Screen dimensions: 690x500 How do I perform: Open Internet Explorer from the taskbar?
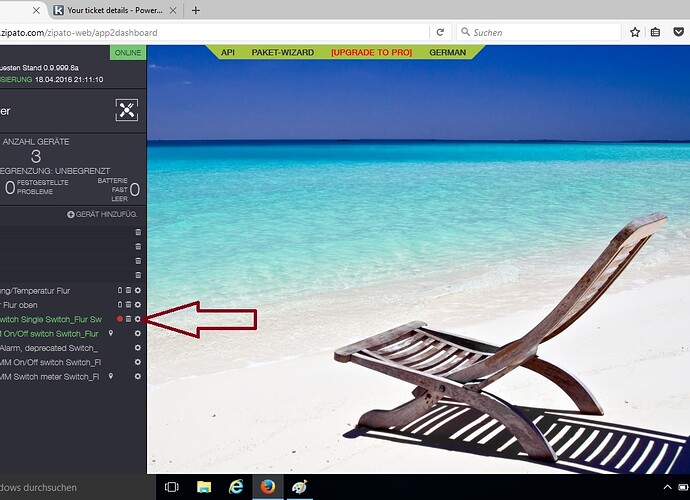(x=236, y=487)
